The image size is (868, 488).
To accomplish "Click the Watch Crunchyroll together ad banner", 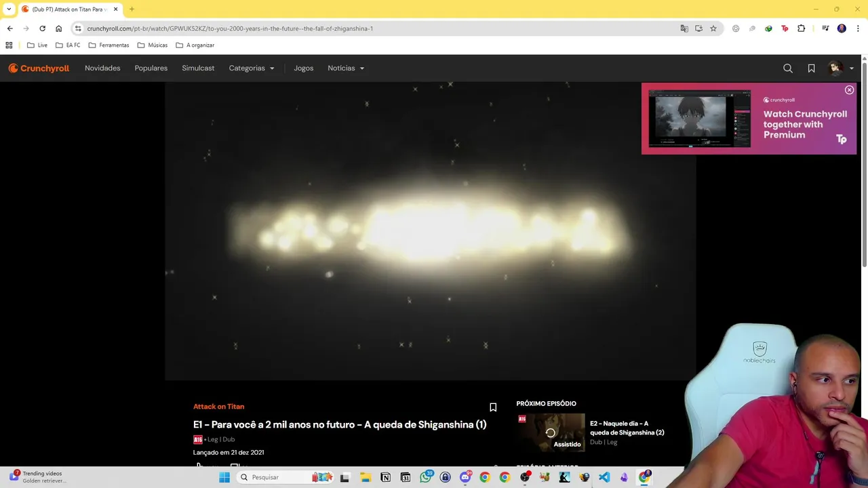I will point(749,119).
